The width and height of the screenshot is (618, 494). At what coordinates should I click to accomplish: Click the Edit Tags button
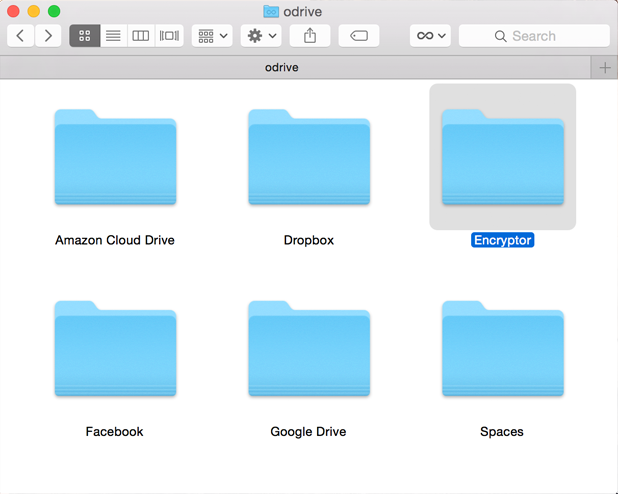click(x=359, y=36)
